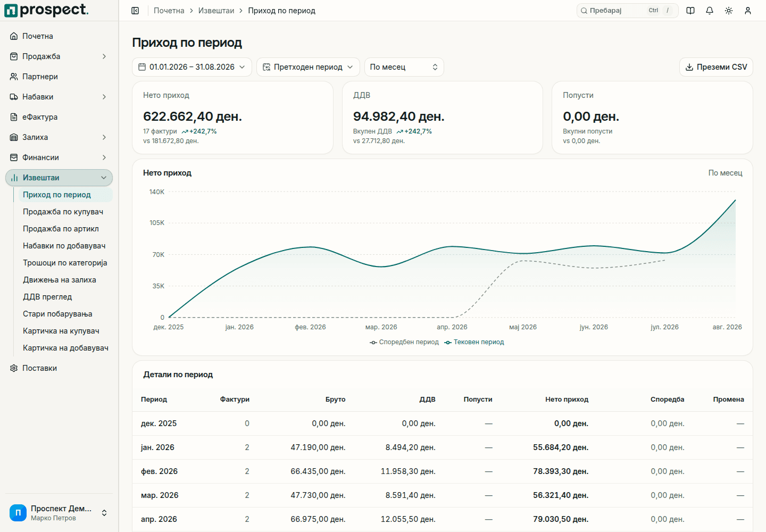Viewport: 766px width, 532px height.
Task: Open Претходен период comparison dropdown
Action: [308, 67]
